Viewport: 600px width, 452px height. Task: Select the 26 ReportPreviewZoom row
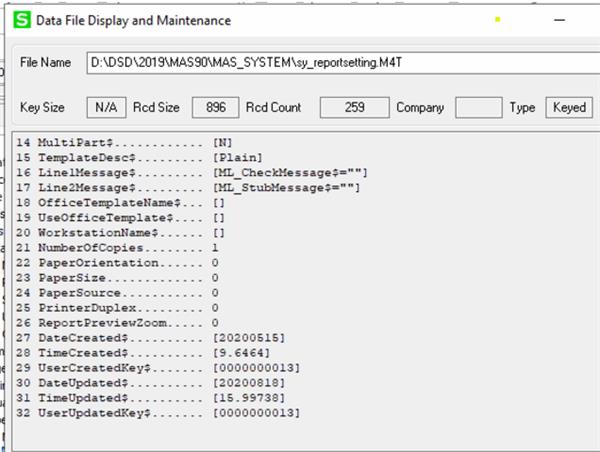117,323
